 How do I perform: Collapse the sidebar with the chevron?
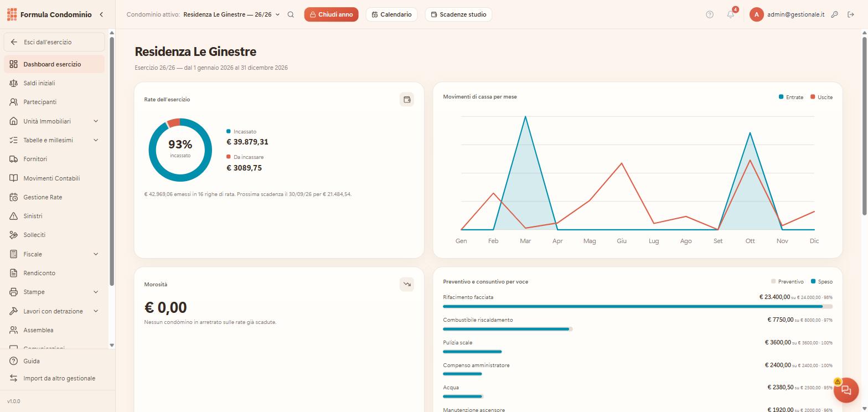(101, 14)
